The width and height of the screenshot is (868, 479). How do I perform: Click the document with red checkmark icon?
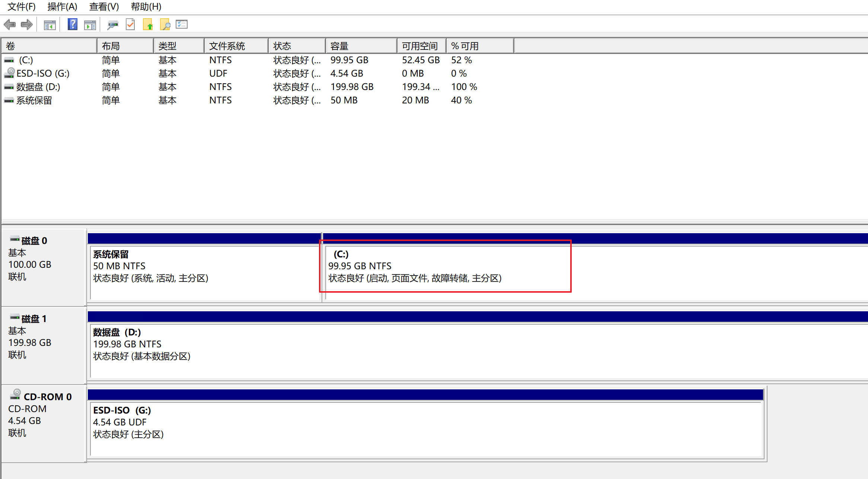point(130,25)
